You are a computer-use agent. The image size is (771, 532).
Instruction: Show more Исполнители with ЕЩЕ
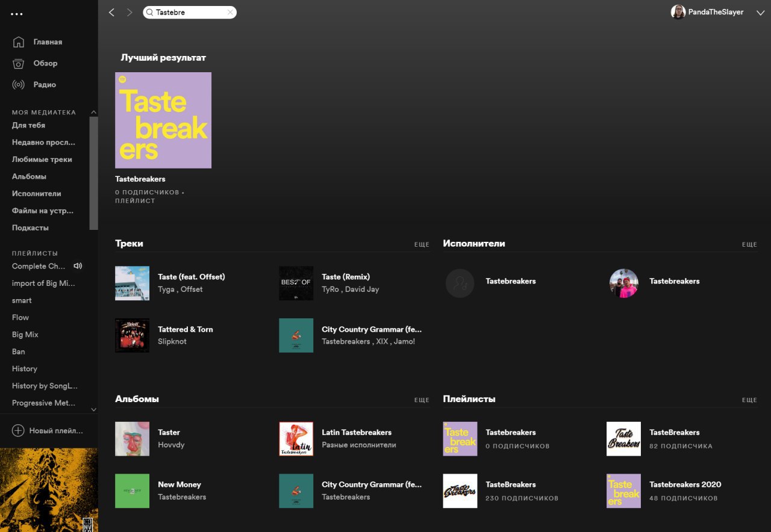coord(749,245)
